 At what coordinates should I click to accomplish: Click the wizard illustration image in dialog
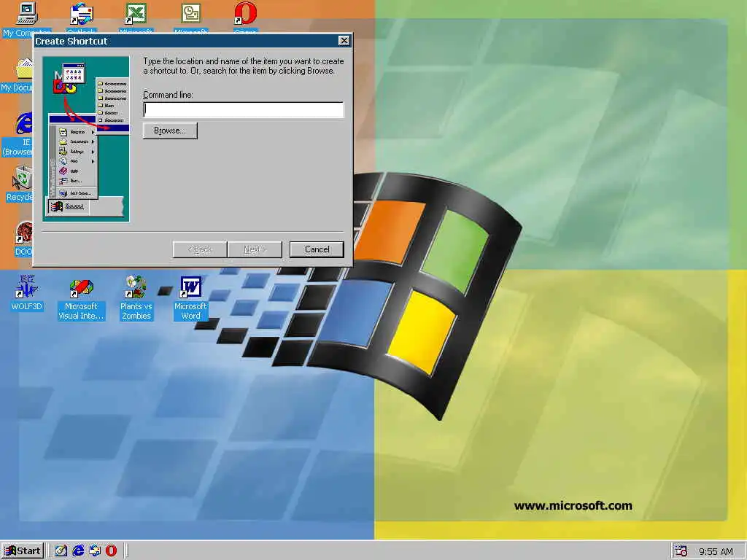tap(86, 139)
